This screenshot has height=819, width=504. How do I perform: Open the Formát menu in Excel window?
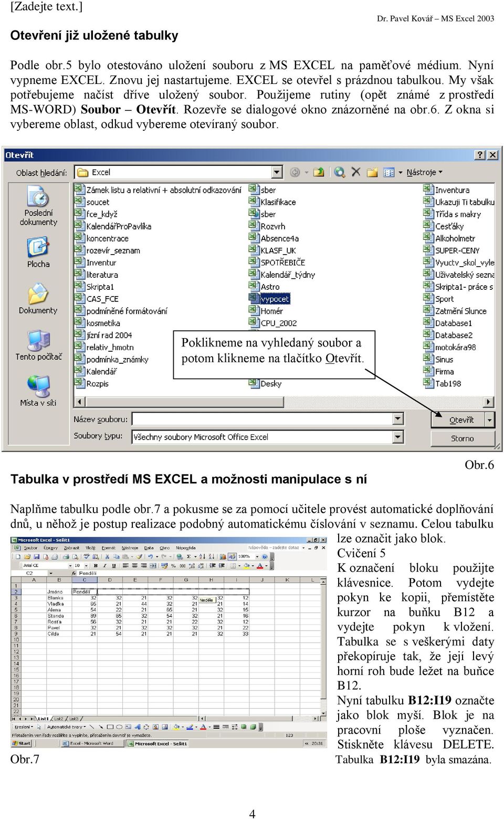[109, 548]
